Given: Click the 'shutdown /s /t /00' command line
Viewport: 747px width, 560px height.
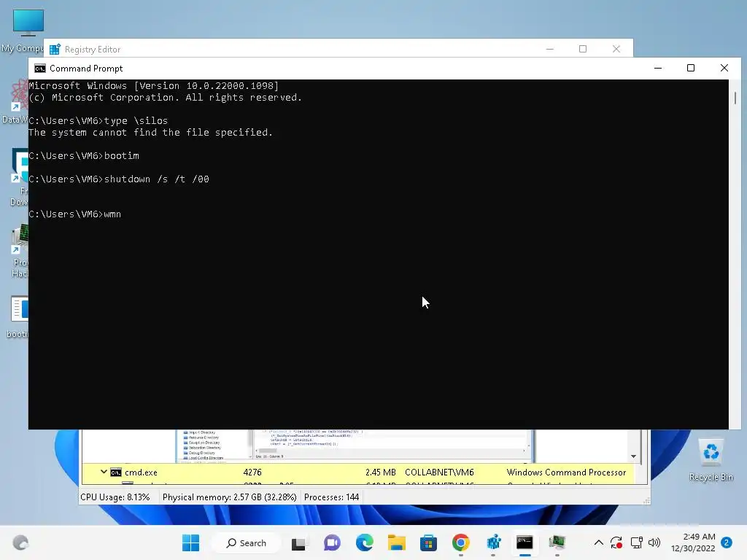Looking at the screenshot, I should coord(119,179).
